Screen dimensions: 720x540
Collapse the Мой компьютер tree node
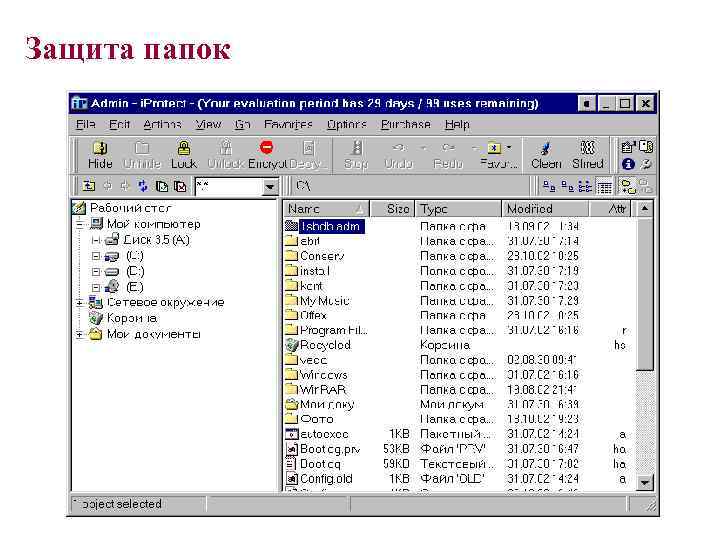click(80, 224)
